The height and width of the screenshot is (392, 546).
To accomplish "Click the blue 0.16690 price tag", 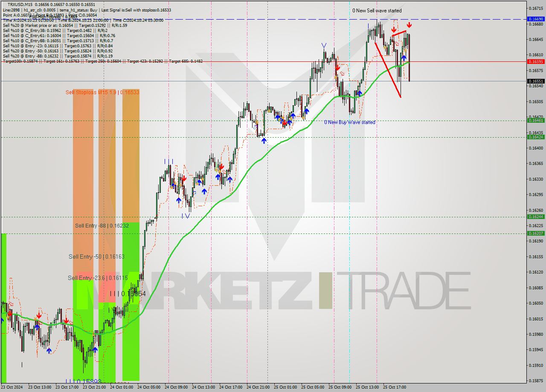I will click(x=536, y=19).
